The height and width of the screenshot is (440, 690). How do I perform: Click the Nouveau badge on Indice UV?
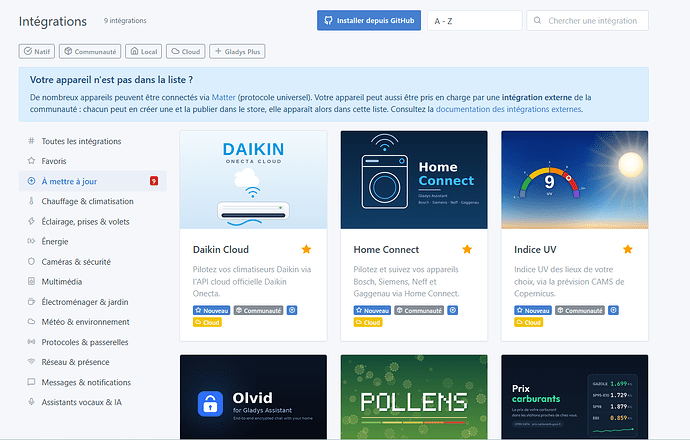click(533, 310)
